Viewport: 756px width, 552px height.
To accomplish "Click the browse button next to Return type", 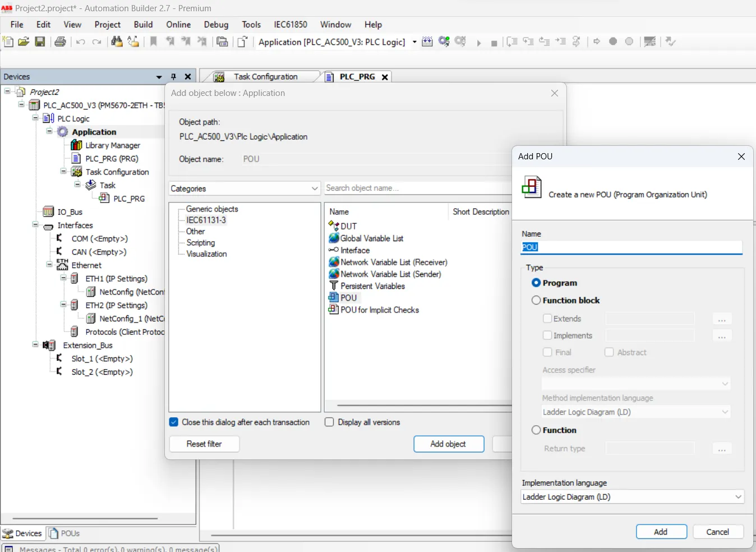I will point(722,448).
